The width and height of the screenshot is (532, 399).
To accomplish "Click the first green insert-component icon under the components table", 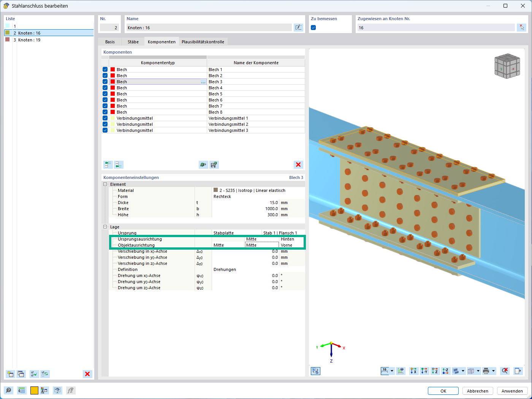I will click(108, 165).
